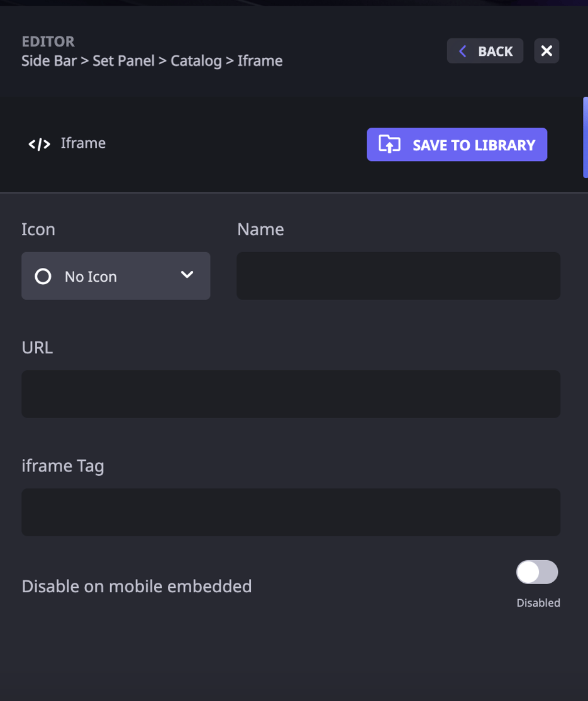
Task: Select Catalog in the breadcrumb path
Action: pos(196,61)
